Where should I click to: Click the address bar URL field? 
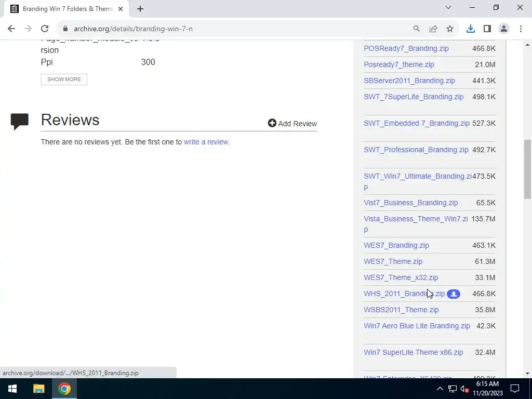pyautogui.click(x=237, y=29)
